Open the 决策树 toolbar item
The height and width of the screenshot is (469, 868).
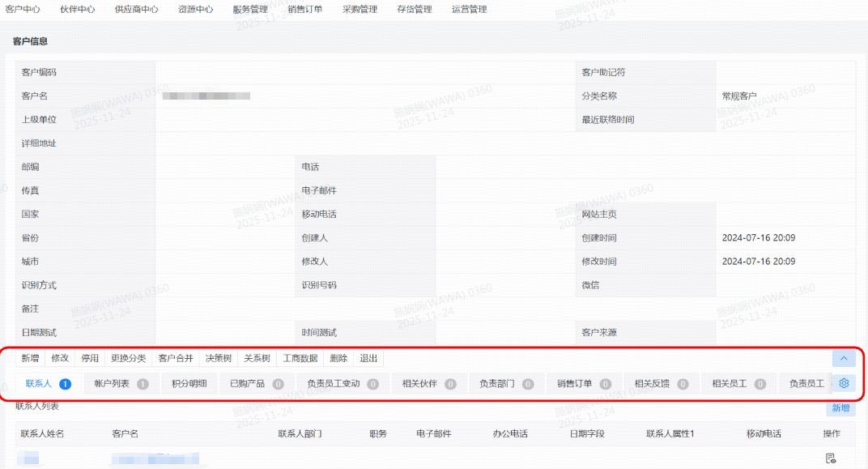(219, 358)
